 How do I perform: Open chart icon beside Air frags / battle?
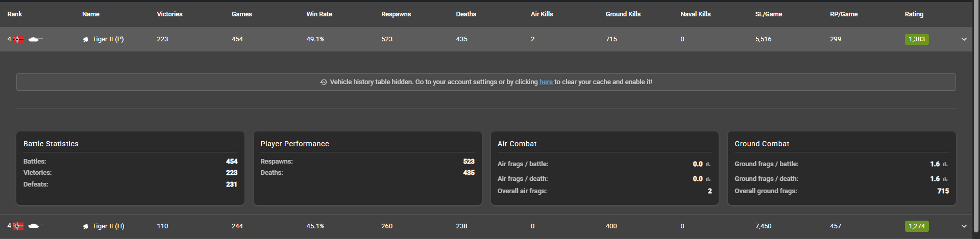708,164
